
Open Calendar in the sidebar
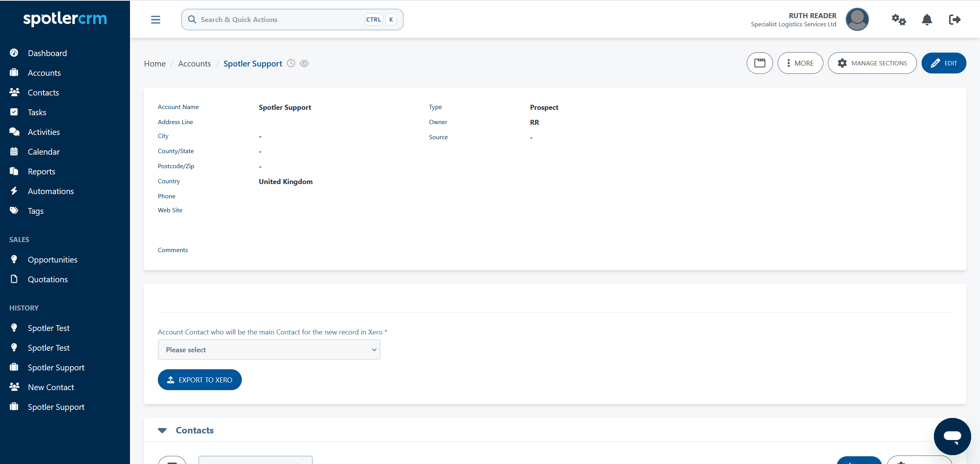(x=44, y=152)
